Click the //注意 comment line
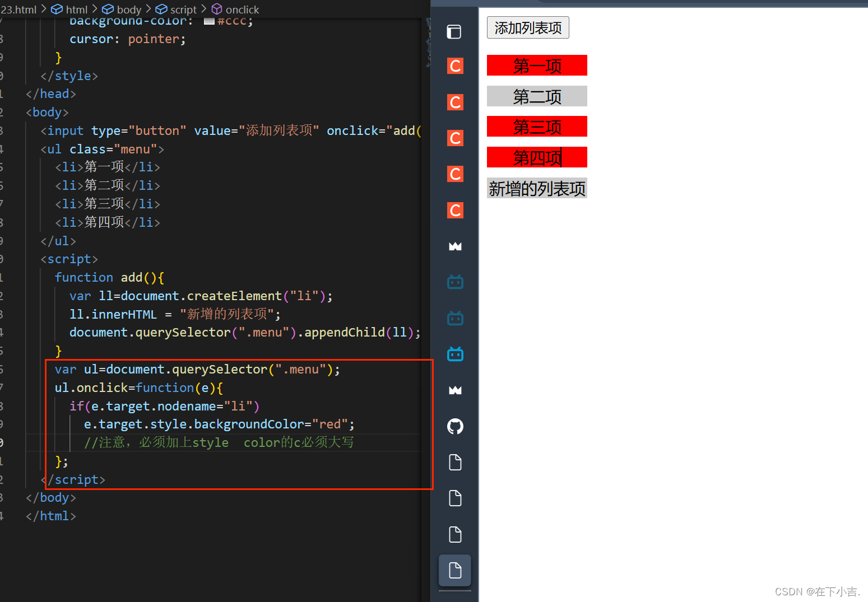 tap(219, 442)
